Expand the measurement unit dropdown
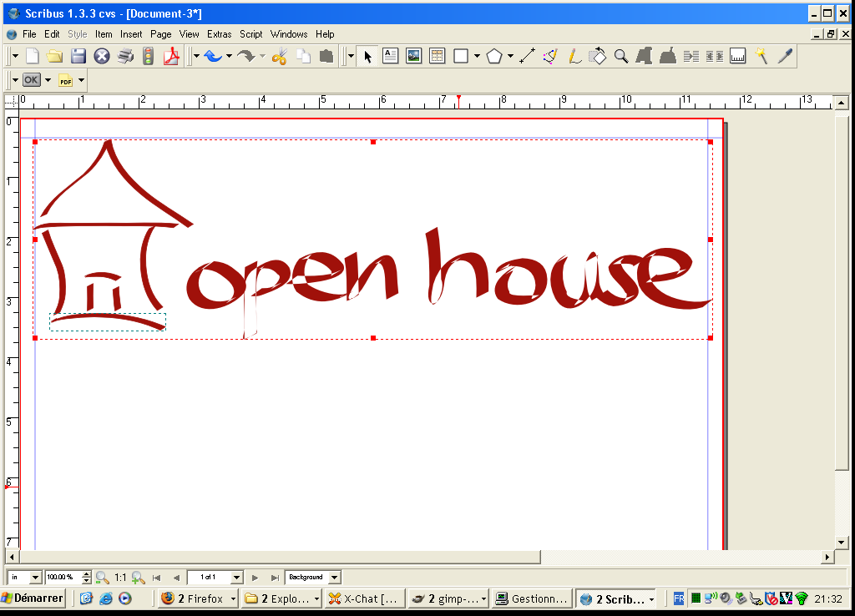The image size is (855, 616). pyautogui.click(x=35, y=577)
